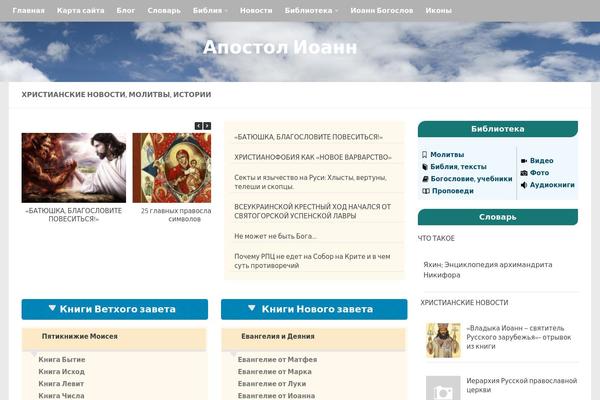Click the bookmark icon beside Молитвы
Screen dimensions: 600x400
pyautogui.click(x=424, y=155)
